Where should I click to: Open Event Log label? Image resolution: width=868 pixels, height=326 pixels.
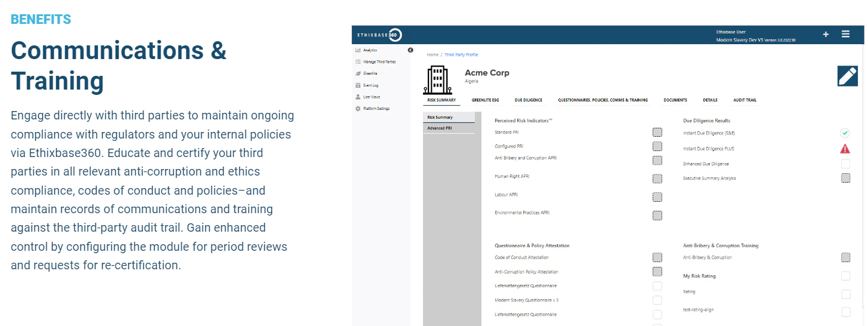(370, 85)
